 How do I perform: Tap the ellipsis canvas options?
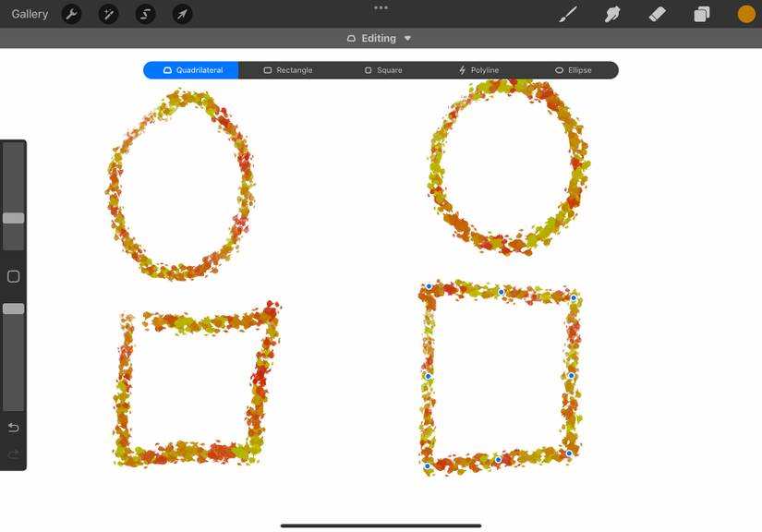(381, 7)
